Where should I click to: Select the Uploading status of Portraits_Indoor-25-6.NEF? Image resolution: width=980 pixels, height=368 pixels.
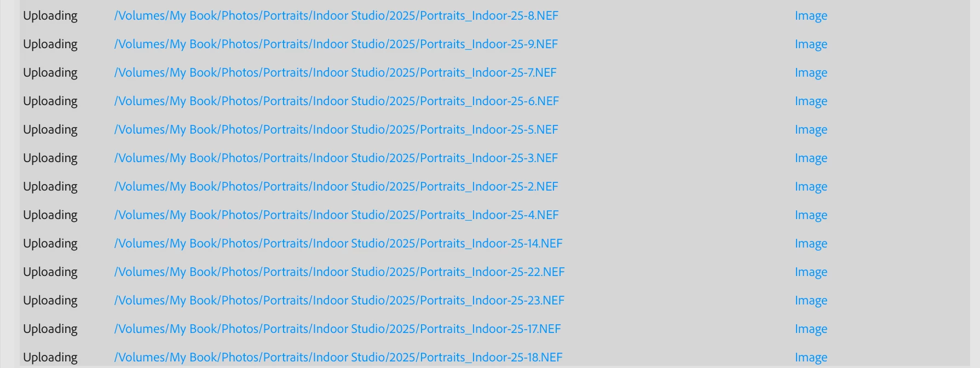pyautogui.click(x=50, y=101)
